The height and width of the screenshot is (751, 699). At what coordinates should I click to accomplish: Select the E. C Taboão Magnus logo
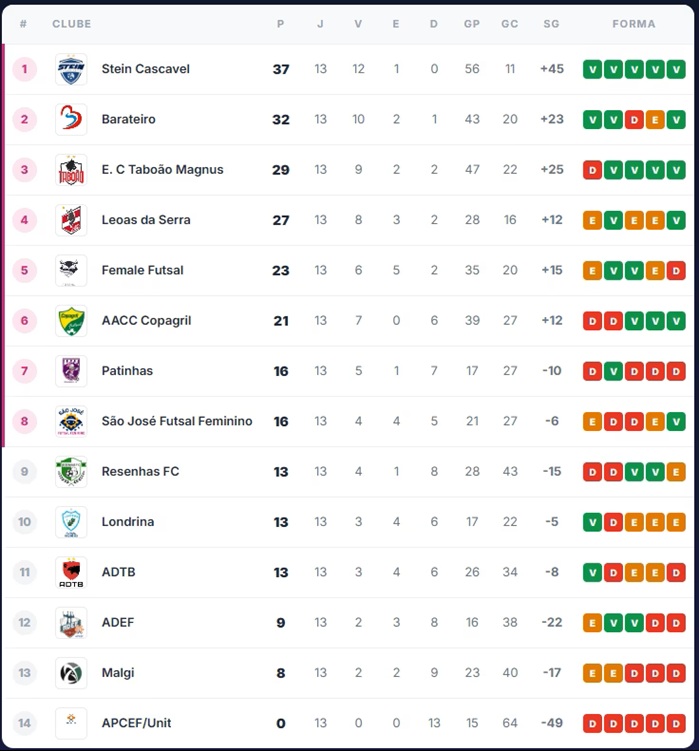[x=71, y=170]
